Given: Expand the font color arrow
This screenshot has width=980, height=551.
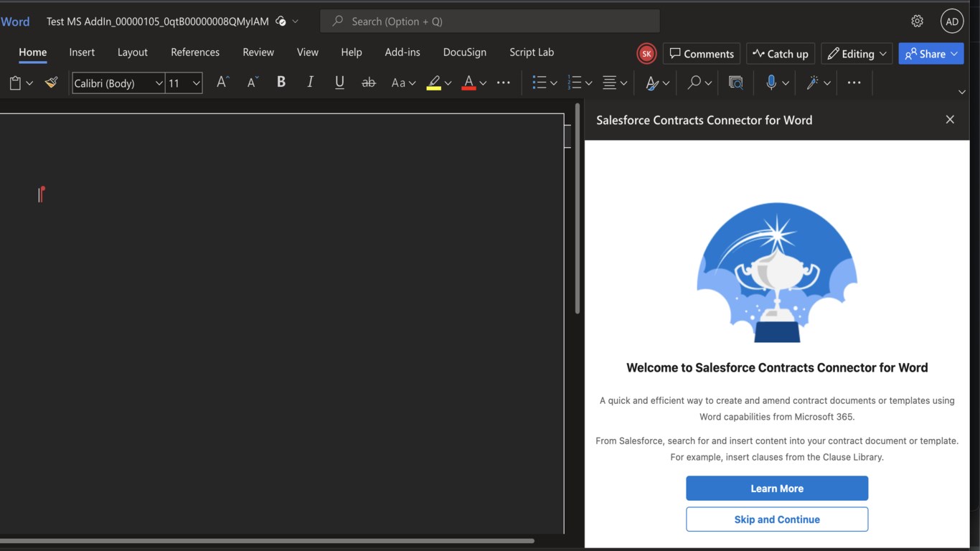Looking at the screenshot, I should pos(483,83).
